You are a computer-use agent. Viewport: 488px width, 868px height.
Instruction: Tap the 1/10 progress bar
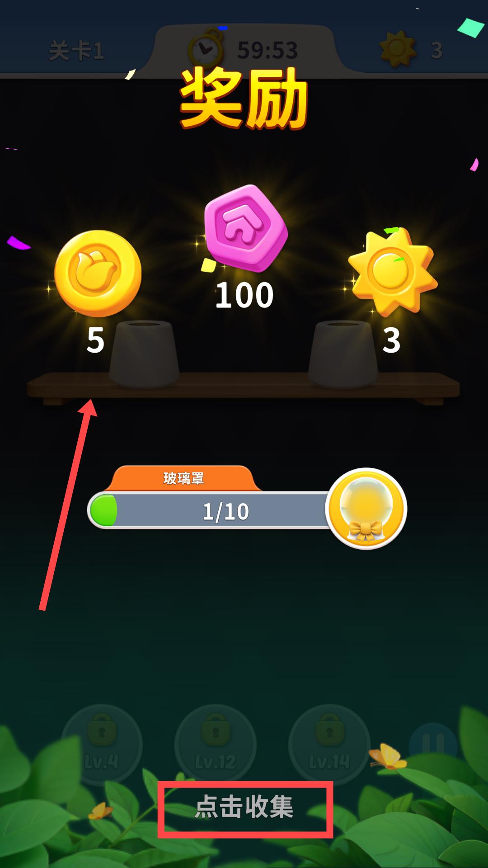[x=211, y=510]
